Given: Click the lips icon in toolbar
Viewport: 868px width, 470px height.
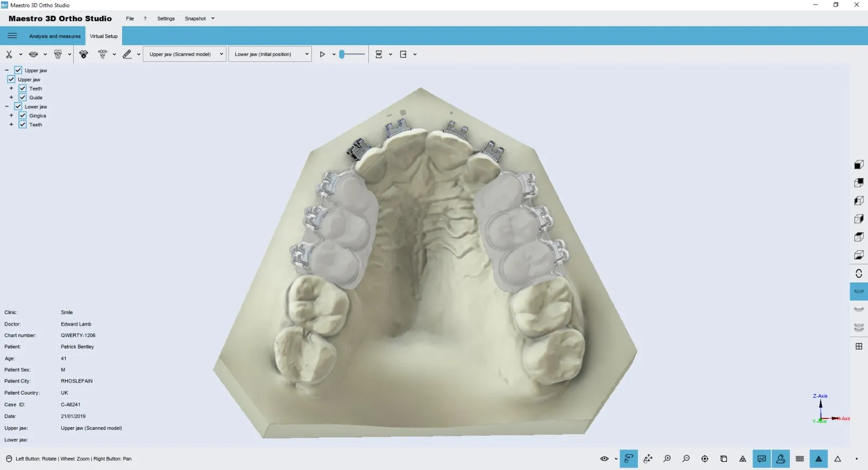Looking at the screenshot, I should 33,54.
